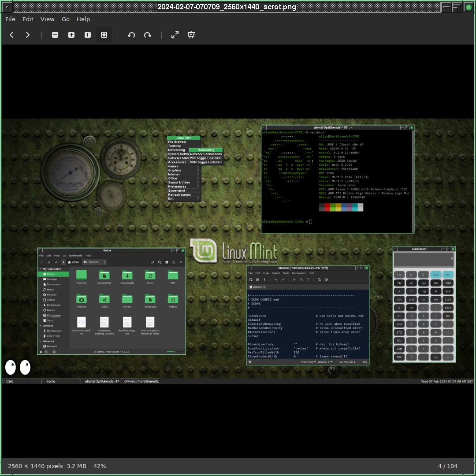This screenshot has width=476, height=476.
Task: Open the Help menu
Action: point(83,19)
